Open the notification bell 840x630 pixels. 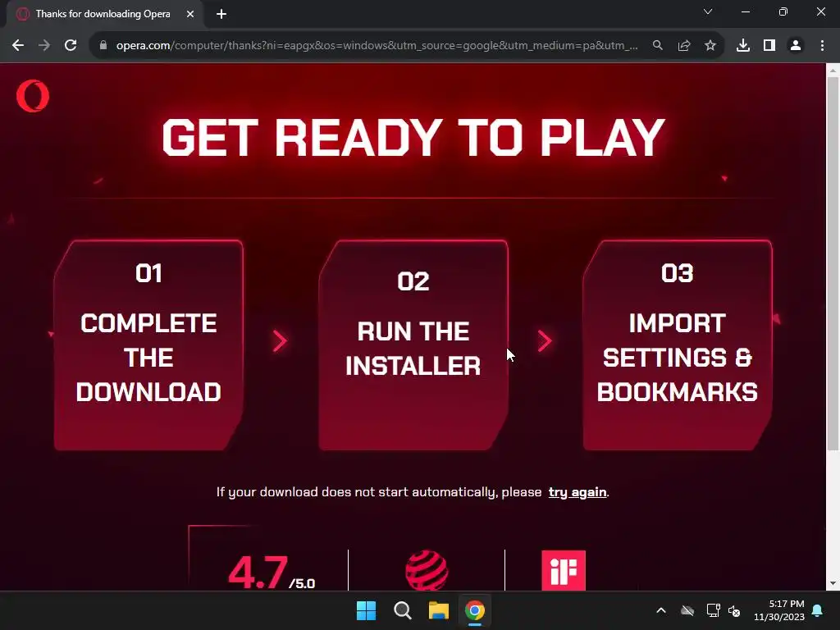click(x=818, y=610)
